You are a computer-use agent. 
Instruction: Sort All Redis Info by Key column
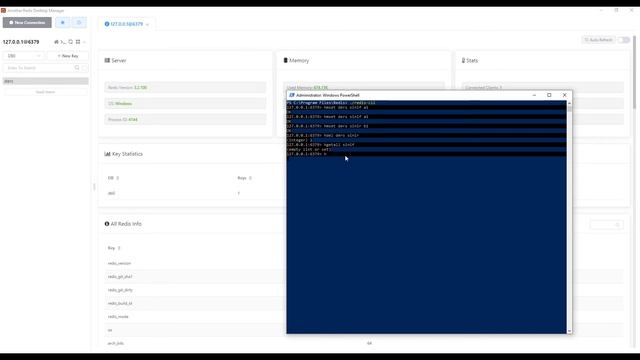point(114,248)
